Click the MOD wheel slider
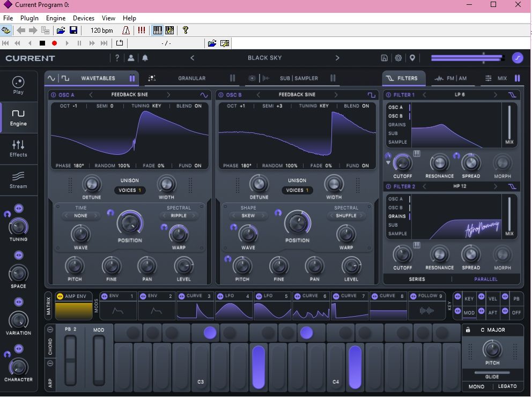Image resolution: width=532 pixels, height=397 pixels. [99, 359]
